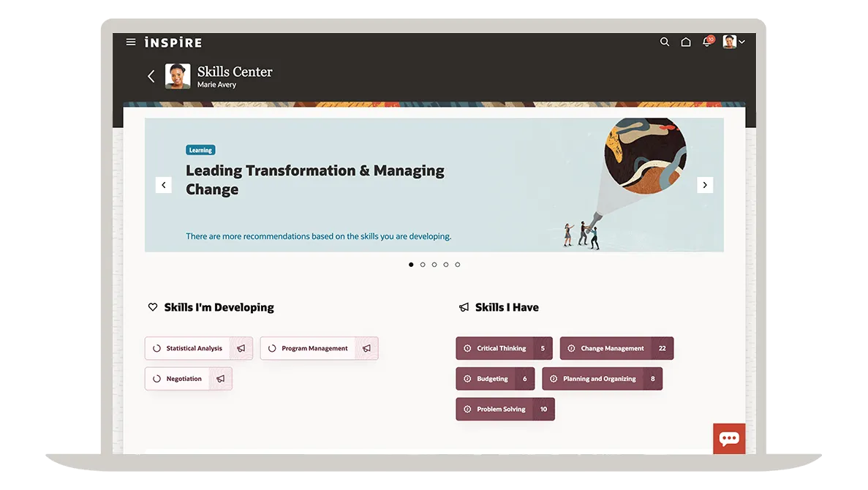Click circle icon on Change Management chip
The width and height of the screenshot is (868, 490).
coord(571,348)
